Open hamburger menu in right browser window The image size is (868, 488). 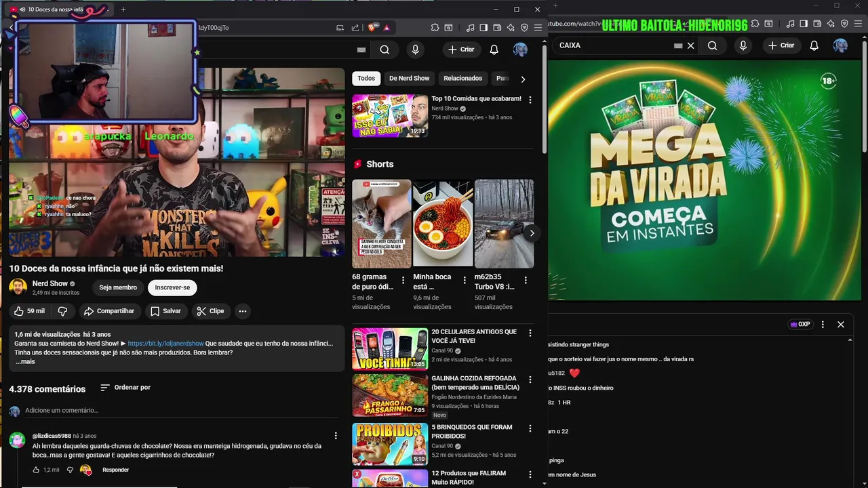tap(858, 24)
